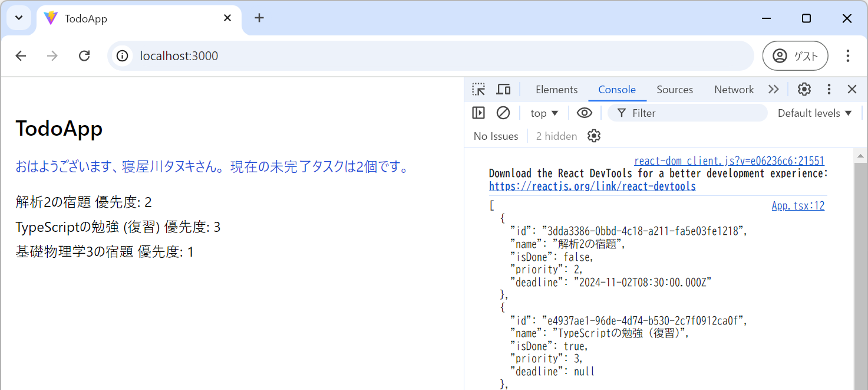This screenshot has height=390, width=868.
Task: Switch to the Elements tab
Action: [x=556, y=90]
